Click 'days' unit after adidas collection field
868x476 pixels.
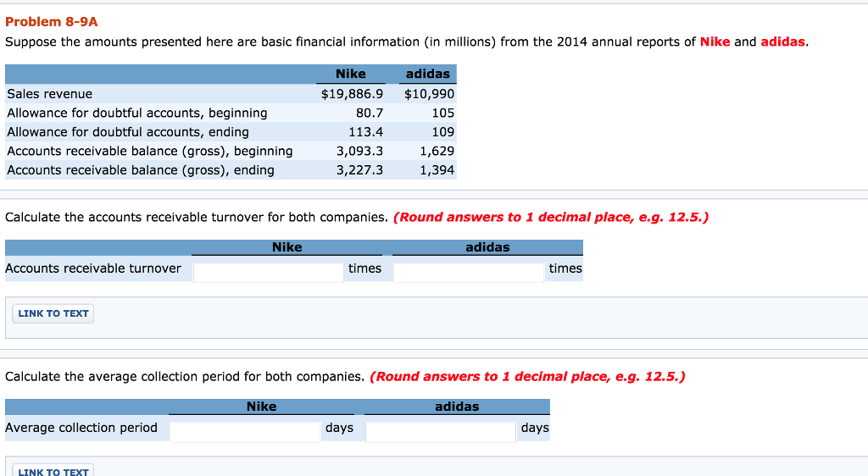point(535,428)
